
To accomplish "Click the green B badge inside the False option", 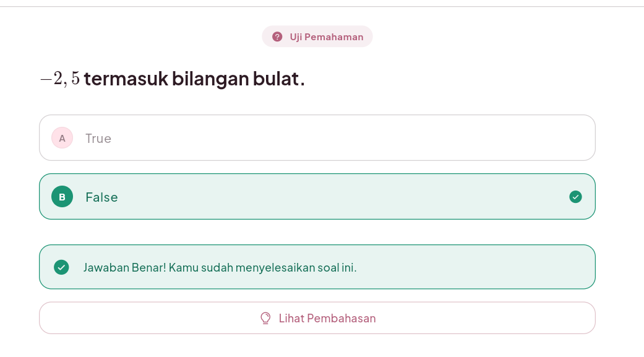I will point(62,197).
